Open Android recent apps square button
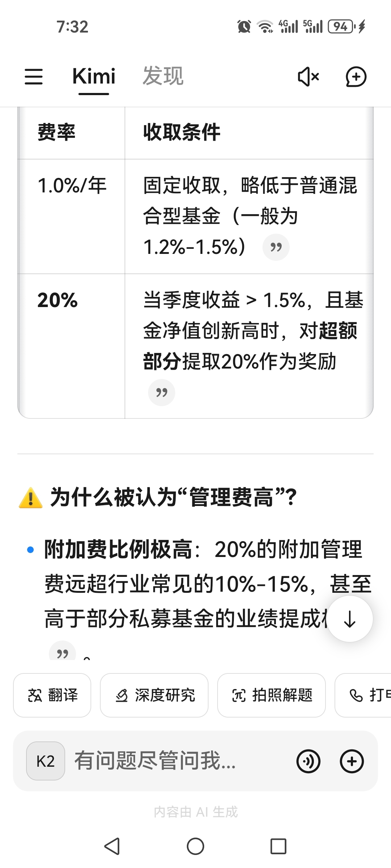Viewport: 391px width, 868px height. tap(278, 846)
